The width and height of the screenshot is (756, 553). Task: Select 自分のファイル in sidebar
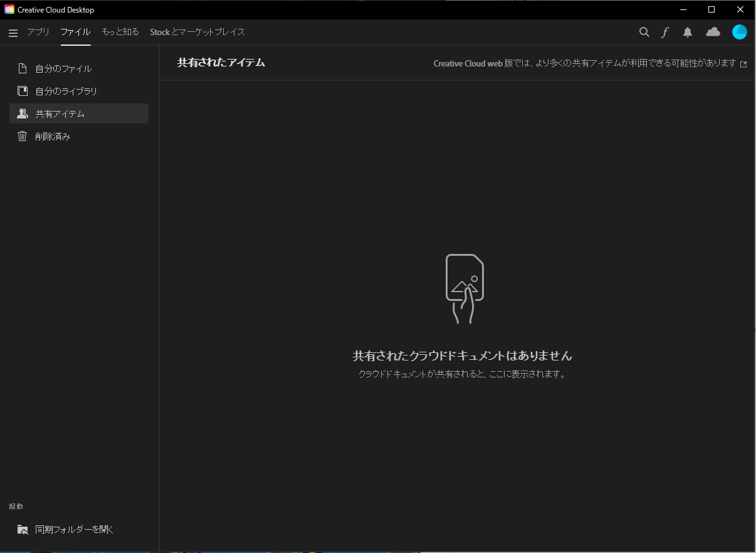[79, 68]
